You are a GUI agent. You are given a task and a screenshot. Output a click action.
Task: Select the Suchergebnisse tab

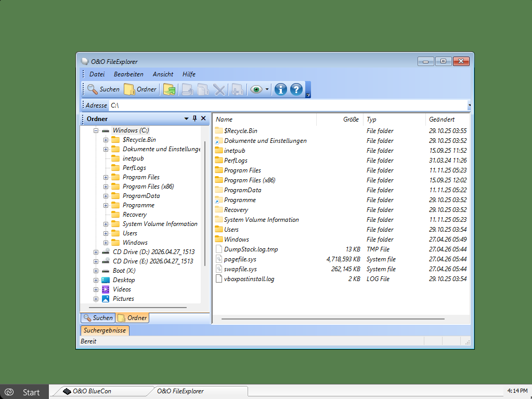coord(105,330)
